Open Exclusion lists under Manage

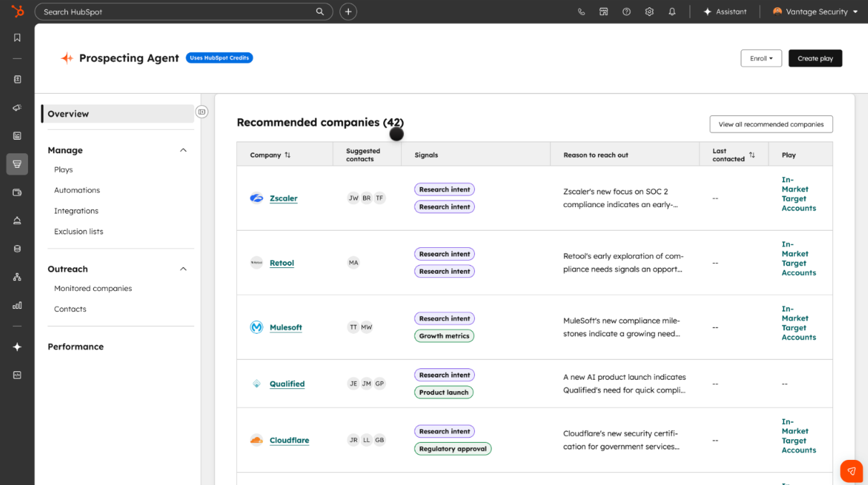[x=79, y=231]
